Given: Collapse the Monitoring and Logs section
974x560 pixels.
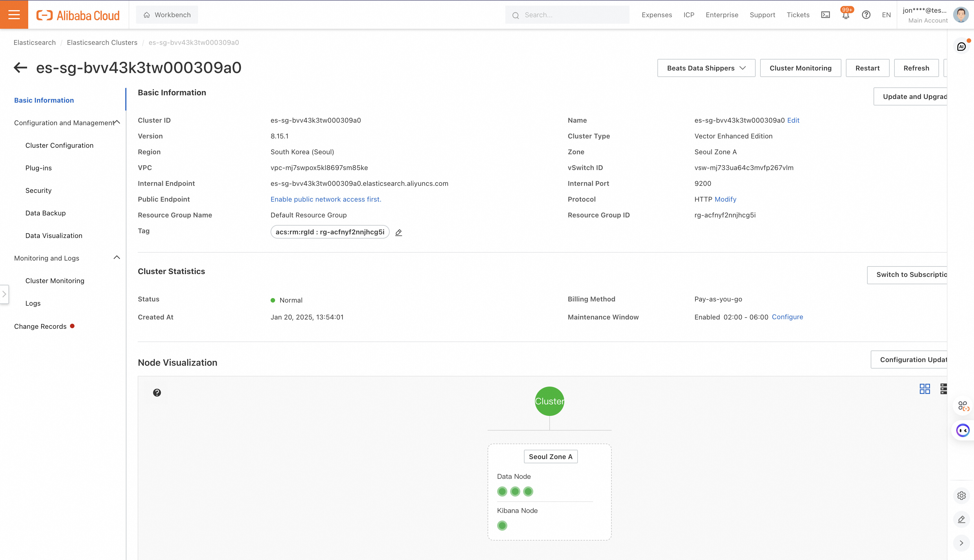Looking at the screenshot, I should click(117, 258).
